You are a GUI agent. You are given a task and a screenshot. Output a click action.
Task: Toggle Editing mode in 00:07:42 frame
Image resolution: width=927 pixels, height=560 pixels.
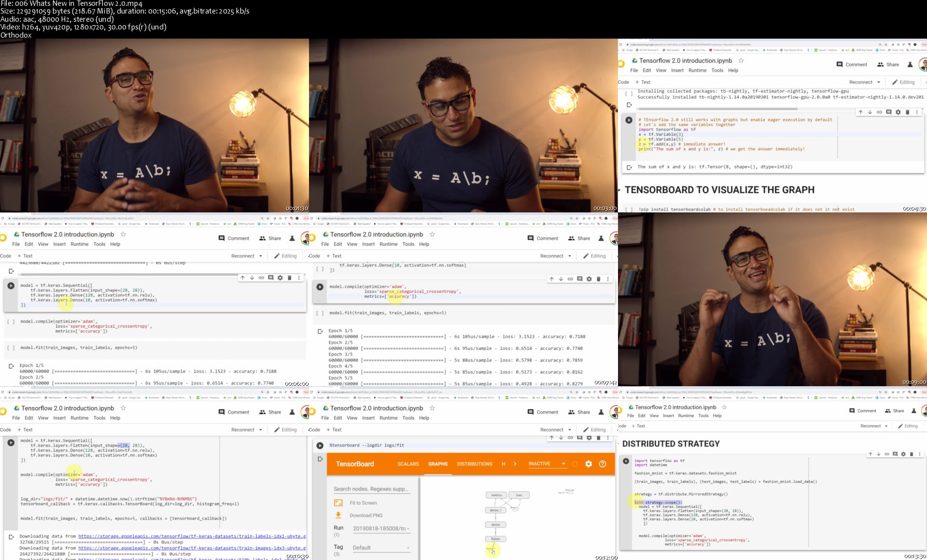tap(594, 256)
